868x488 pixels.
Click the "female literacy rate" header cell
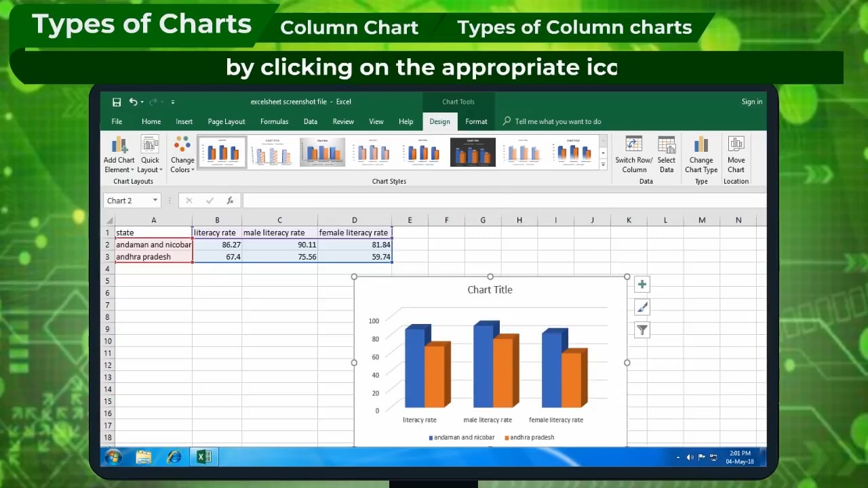click(355, 232)
